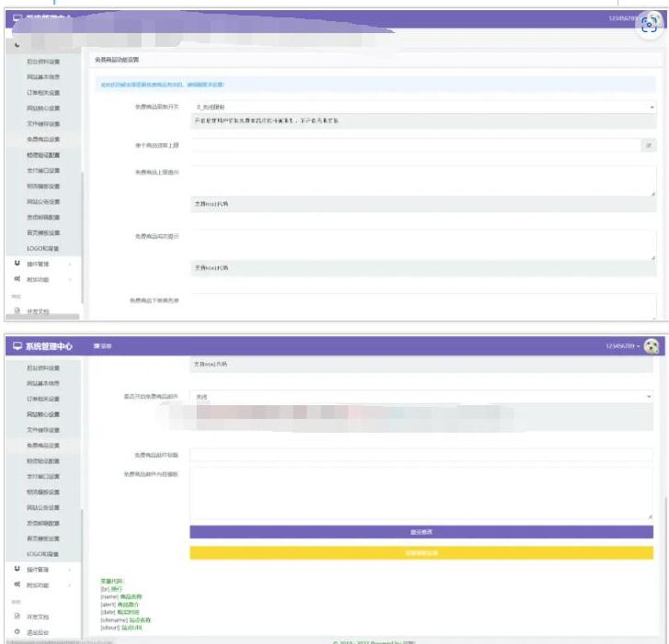Screen dimensions: 669x644
Task: Click the monitor icon beside 系统管理中心
Action: (x=17, y=346)
